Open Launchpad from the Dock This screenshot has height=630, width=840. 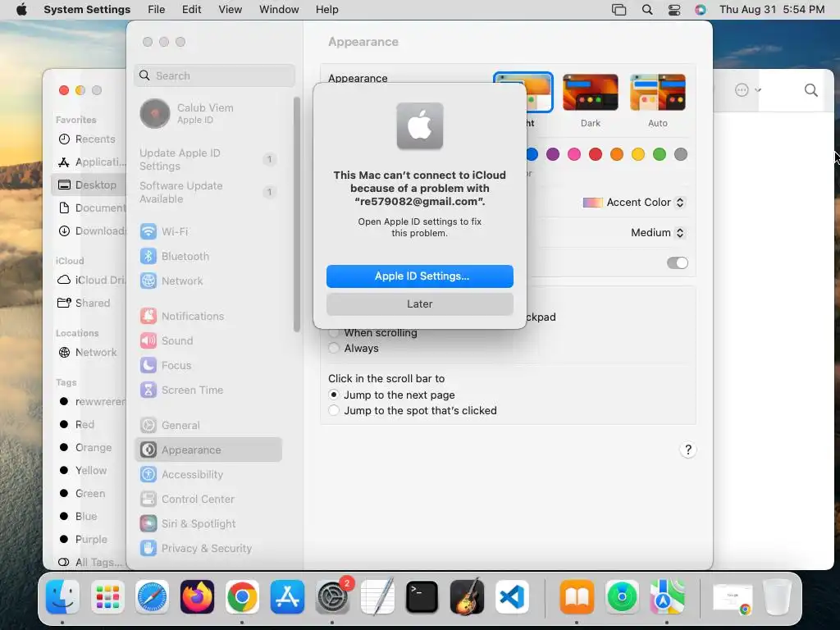pos(107,597)
